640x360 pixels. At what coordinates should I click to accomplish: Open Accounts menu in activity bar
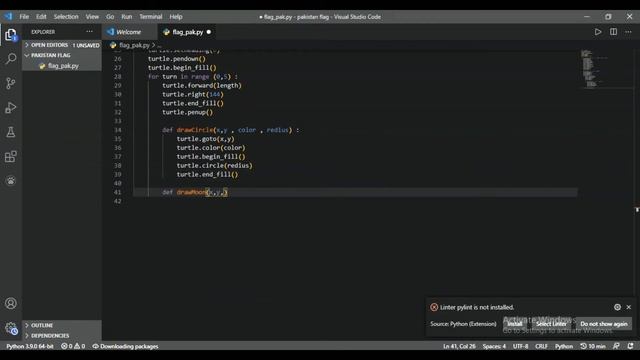pyautogui.click(x=11, y=303)
